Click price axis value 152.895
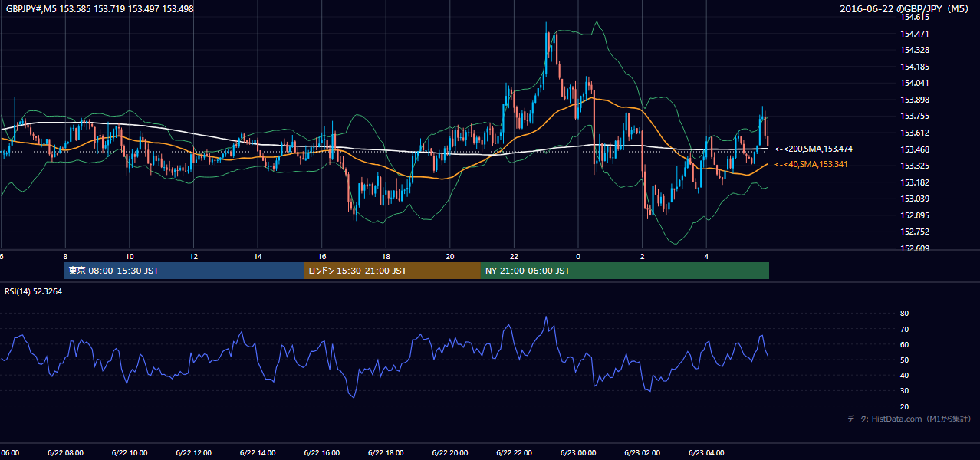This screenshot has height=460, width=980. pyautogui.click(x=916, y=215)
